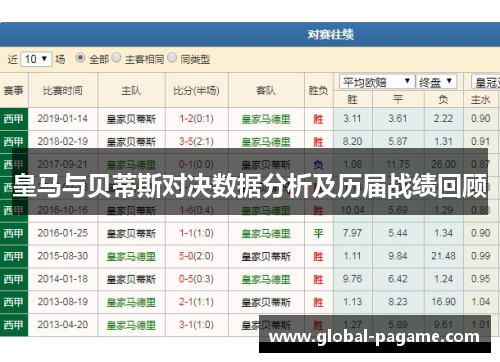Click the date 2019-01-14
The width and height of the screenshot is (500, 362).
[x=63, y=119]
